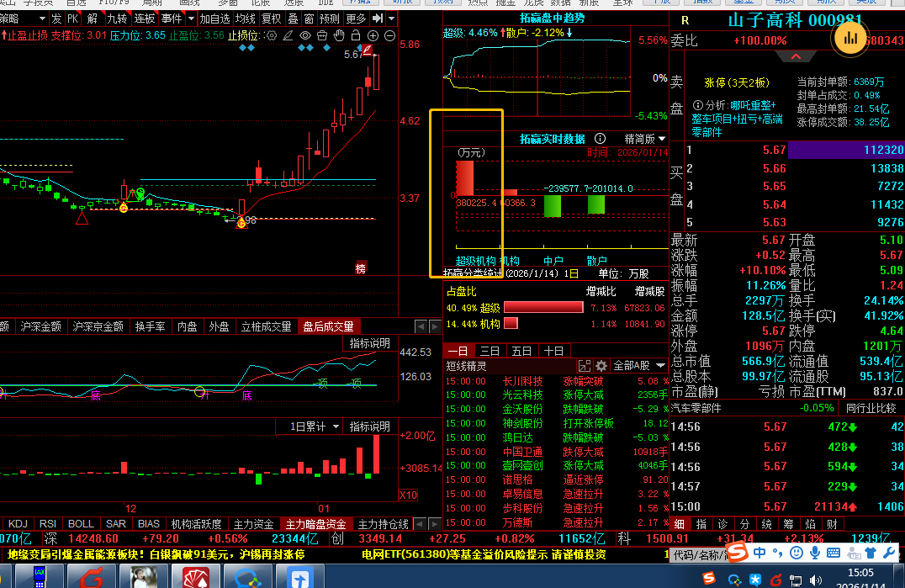Viewport: 905px width, 588px height.
Task: Select the 一日 period tab
Action: (458, 351)
